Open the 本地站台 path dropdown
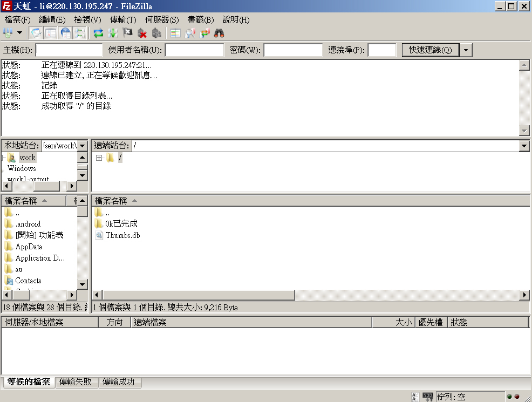532x402 pixels. pyautogui.click(x=83, y=146)
